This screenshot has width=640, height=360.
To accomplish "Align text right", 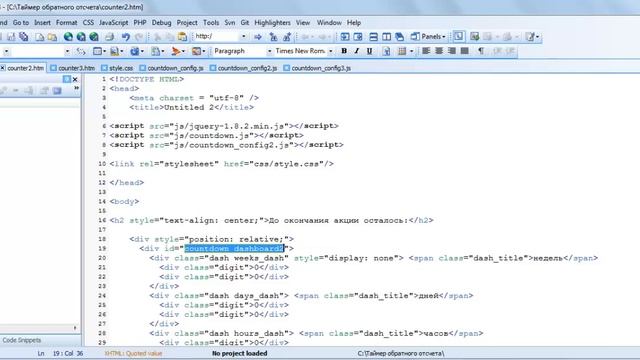I will click(451, 51).
